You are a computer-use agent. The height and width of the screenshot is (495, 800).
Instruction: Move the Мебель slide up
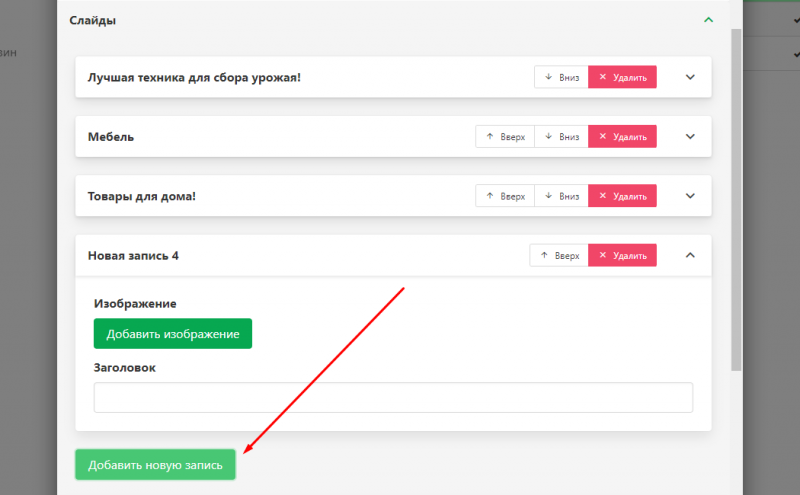point(504,137)
